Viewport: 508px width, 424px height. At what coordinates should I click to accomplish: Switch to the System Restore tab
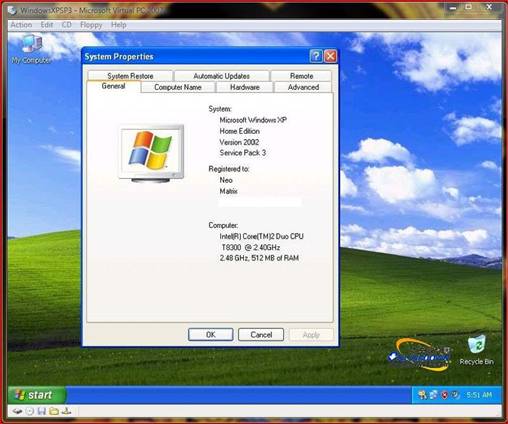tap(130, 76)
